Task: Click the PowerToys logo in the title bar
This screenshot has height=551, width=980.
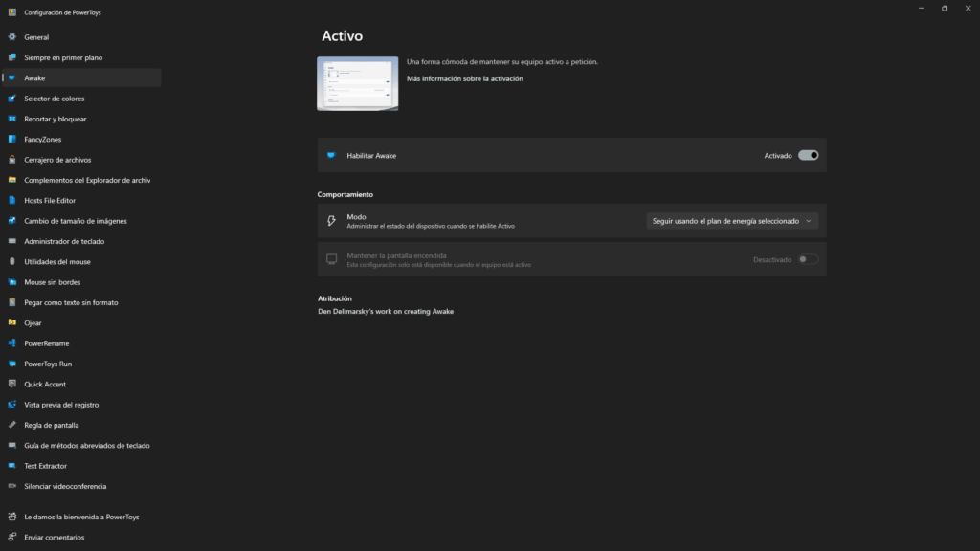Action: (x=11, y=12)
